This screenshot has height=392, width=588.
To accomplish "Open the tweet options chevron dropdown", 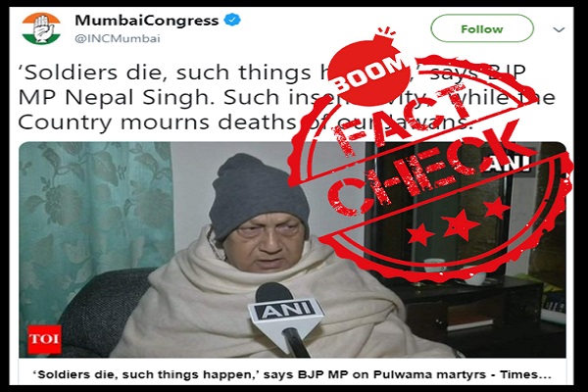I will (x=559, y=29).
